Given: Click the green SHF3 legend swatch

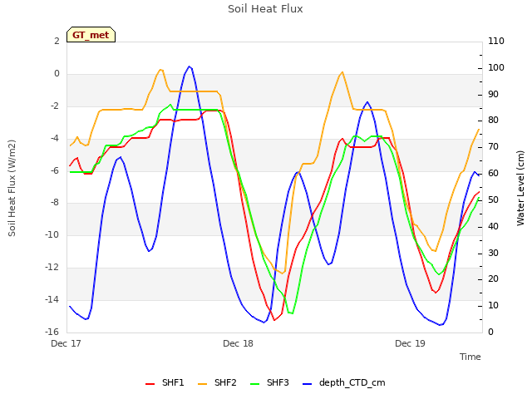Looking at the screenshot, I should [254, 384].
